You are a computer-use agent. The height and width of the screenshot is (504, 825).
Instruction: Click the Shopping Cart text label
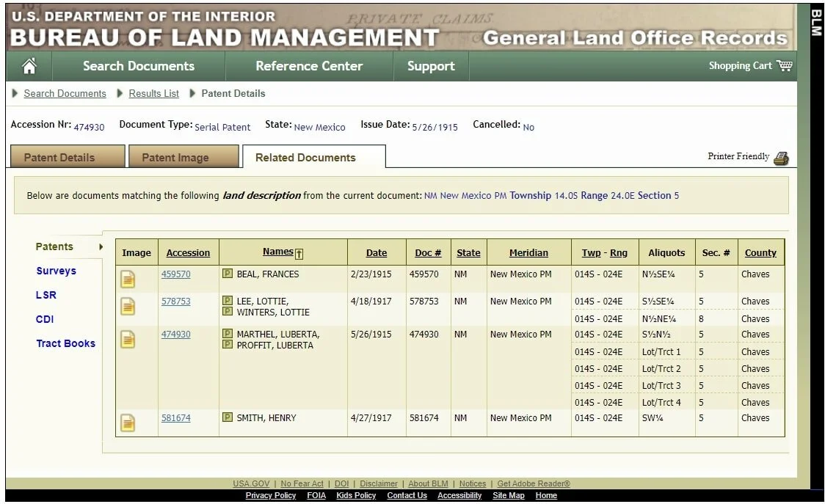point(740,65)
